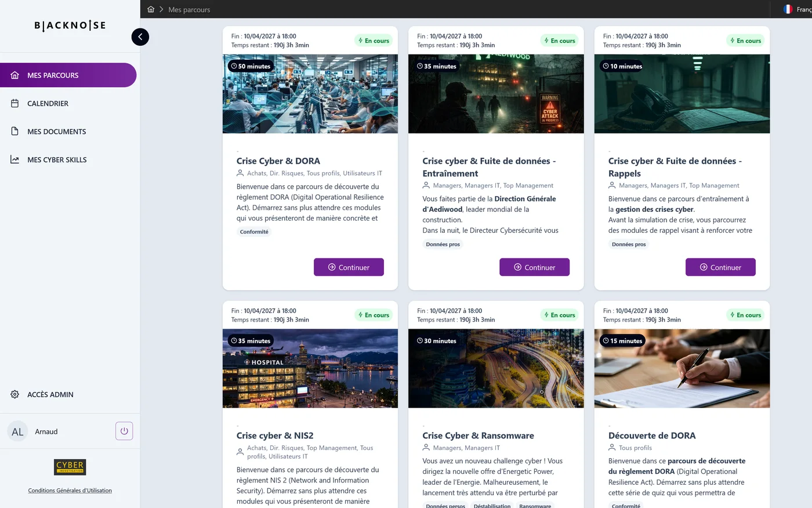Continue the Crise Cyber & DORA course
This screenshot has height=508, width=812.
[349, 267]
